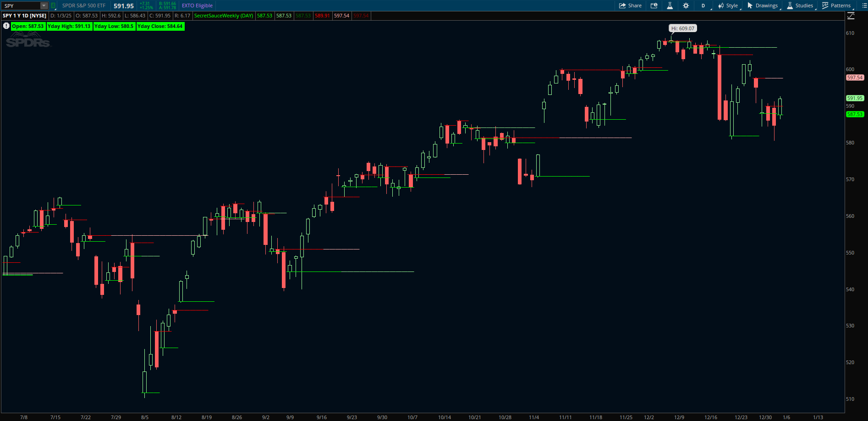Open the D timeframe dropdown

coord(703,6)
